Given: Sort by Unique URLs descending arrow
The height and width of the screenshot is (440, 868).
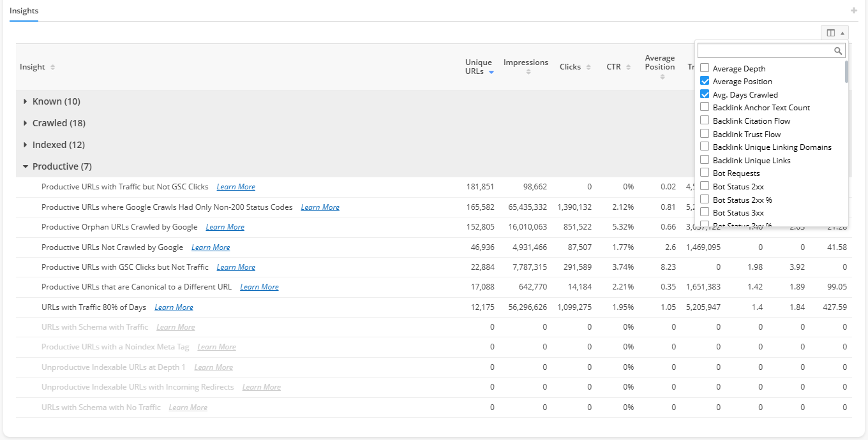Looking at the screenshot, I should (x=491, y=73).
